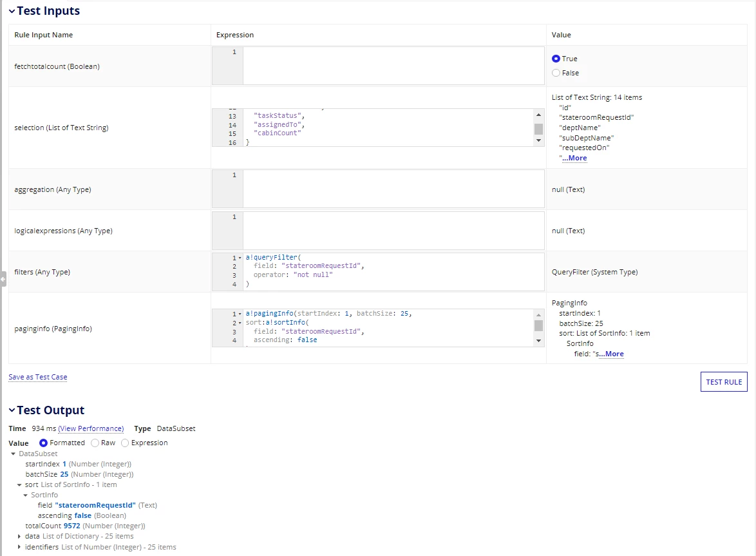Click Expression column header
Screen dimensions: 756x556
(x=235, y=35)
